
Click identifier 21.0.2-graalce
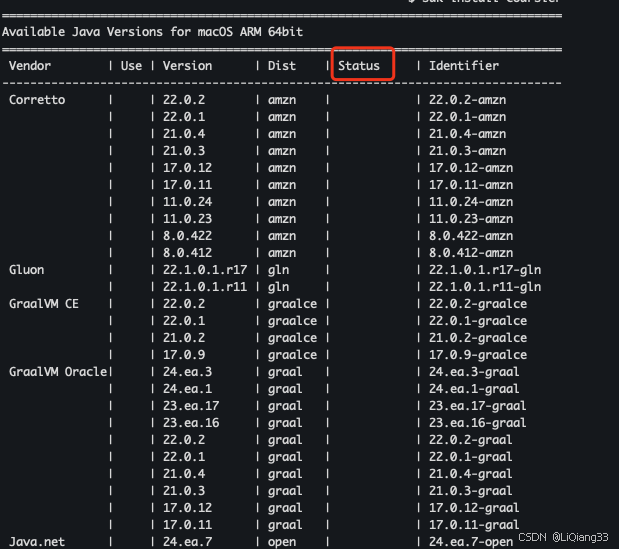[478, 338]
